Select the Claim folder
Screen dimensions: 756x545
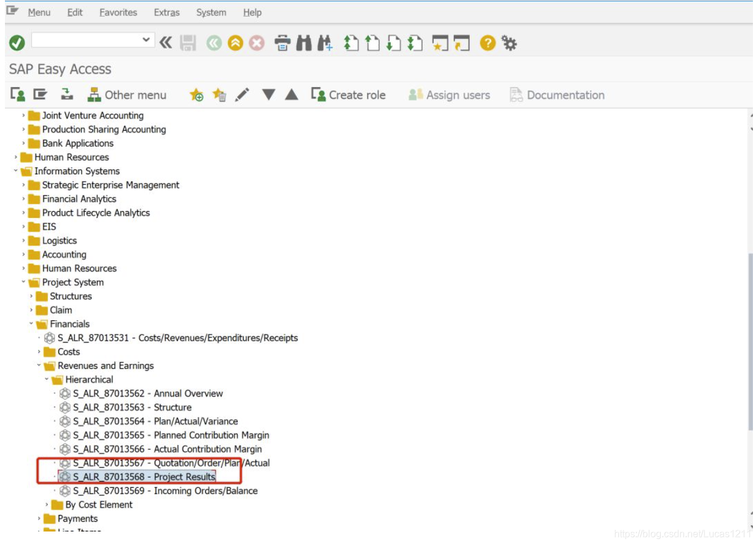pyautogui.click(x=61, y=310)
